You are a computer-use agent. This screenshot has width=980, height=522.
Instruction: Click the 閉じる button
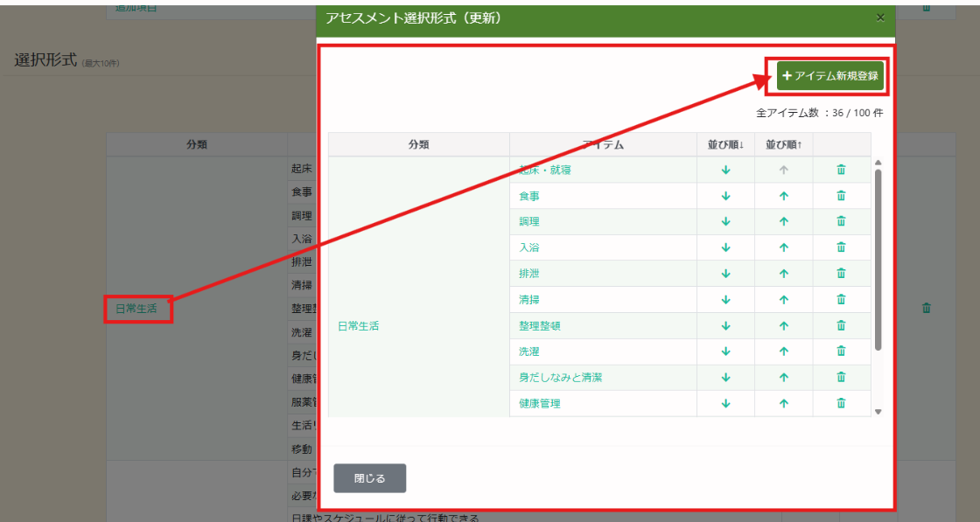[x=369, y=478]
